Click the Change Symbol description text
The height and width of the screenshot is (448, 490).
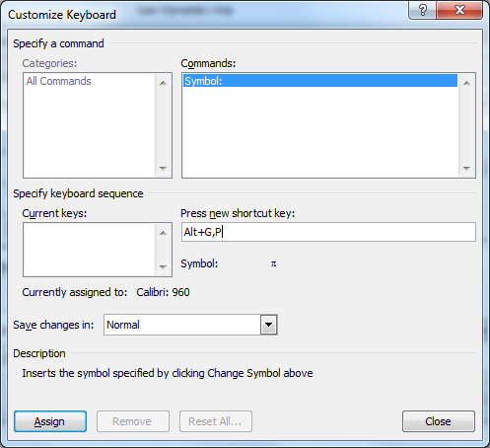(168, 373)
